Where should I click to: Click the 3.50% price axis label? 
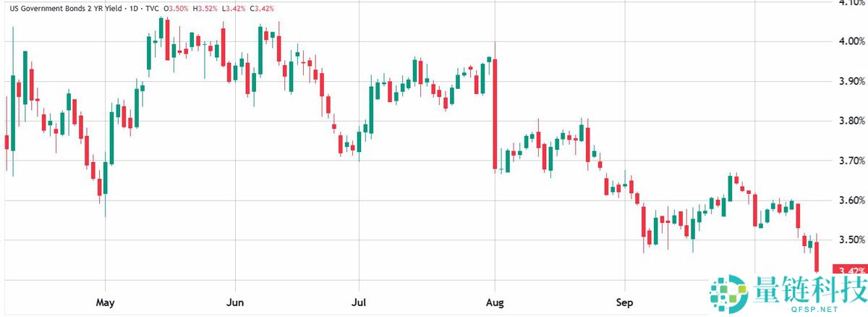coord(849,240)
